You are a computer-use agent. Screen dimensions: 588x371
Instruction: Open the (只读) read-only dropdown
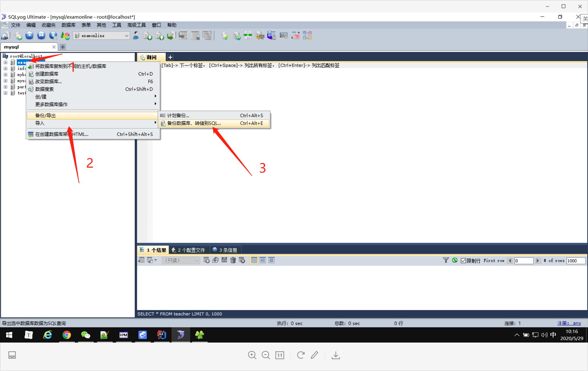(x=181, y=260)
